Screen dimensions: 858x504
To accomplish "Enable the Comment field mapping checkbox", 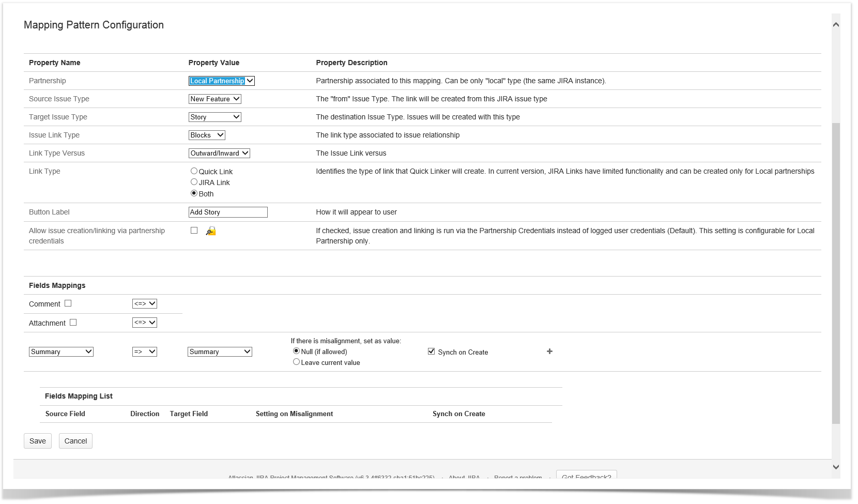I will (68, 303).
